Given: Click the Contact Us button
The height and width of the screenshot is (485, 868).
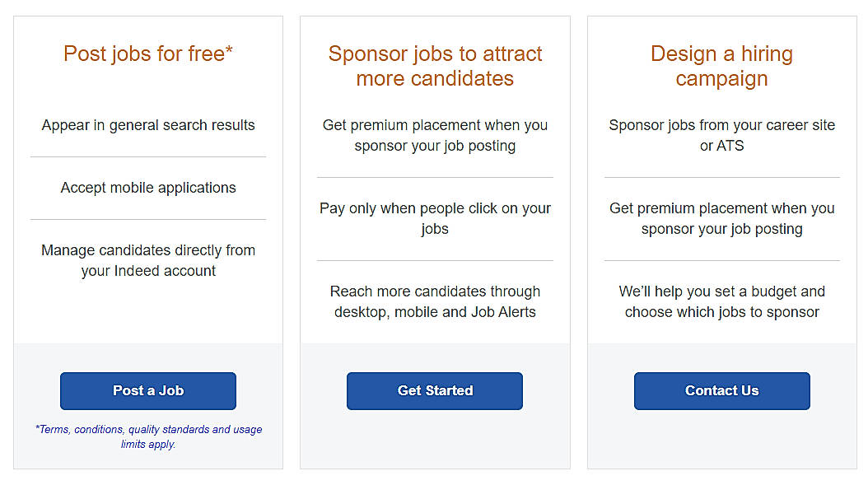Looking at the screenshot, I should pyautogui.click(x=722, y=391).
